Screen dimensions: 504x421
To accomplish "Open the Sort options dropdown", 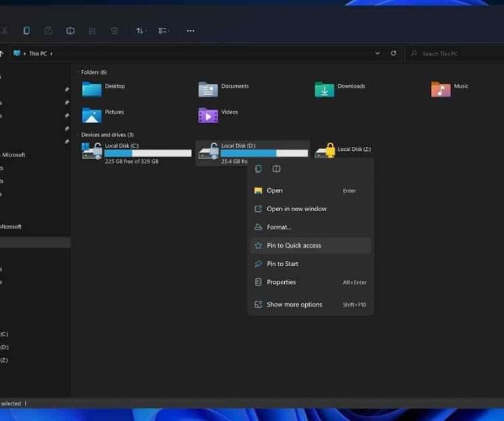I will [x=141, y=30].
